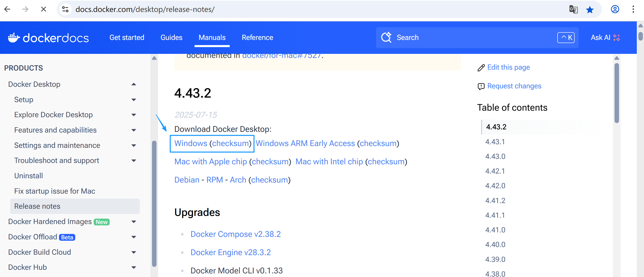Expand the Explore Docker Desktop arrow
This screenshot has height=277, width=644.
134,115
